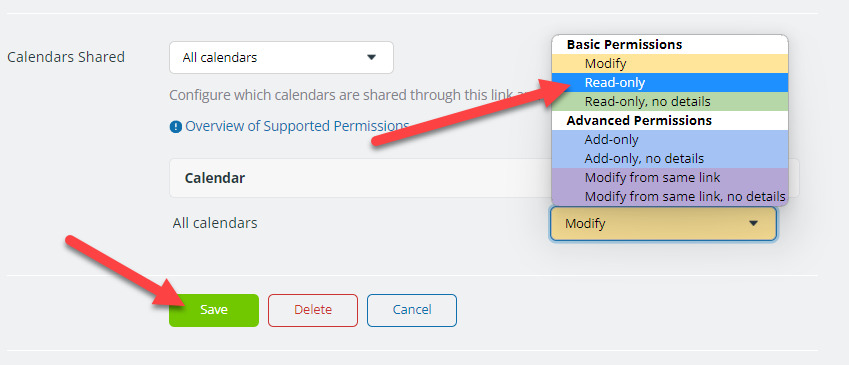This screenshot has width=849, height=365.
Task: Select the Add-only permission option
Action: [670, 140]
